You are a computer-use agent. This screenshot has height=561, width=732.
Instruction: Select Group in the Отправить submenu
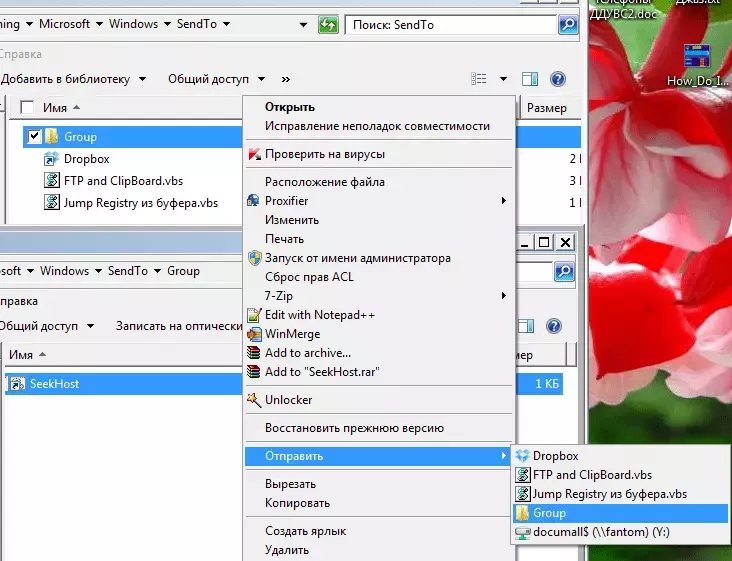(620, 513)
